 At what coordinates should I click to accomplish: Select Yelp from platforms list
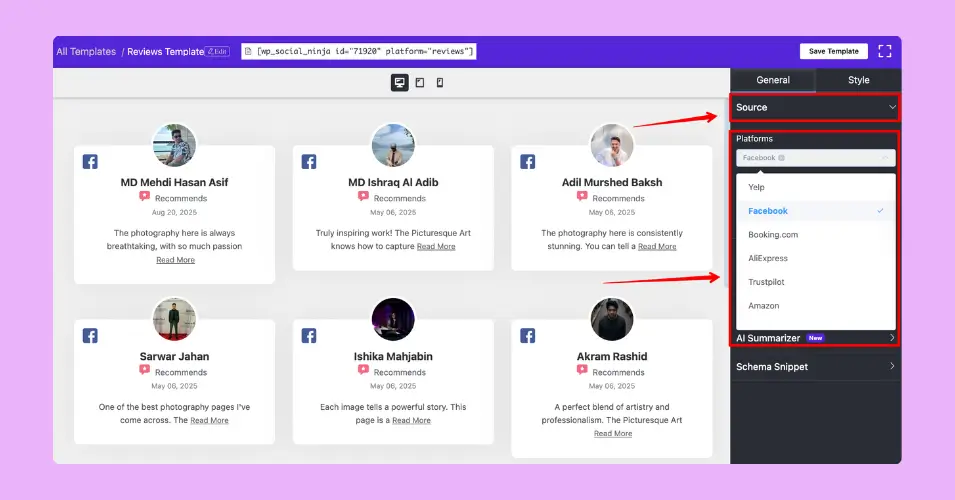pyautogui.click(x=816, y=187)
